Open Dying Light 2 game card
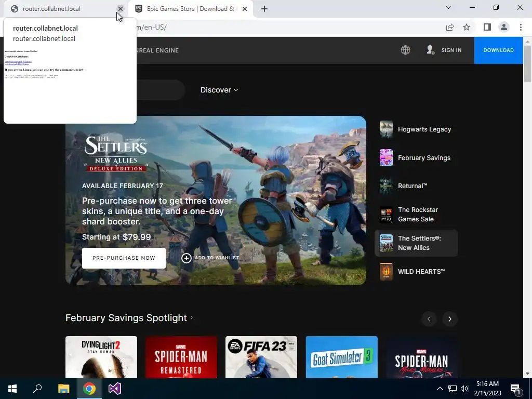The height and width of the screenshot is (399, 532). coord(101,357)
